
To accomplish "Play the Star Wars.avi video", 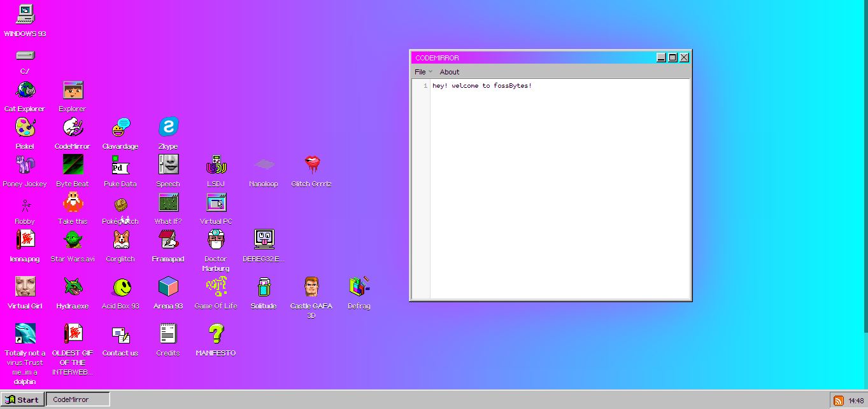I will [x=72, y=240].
